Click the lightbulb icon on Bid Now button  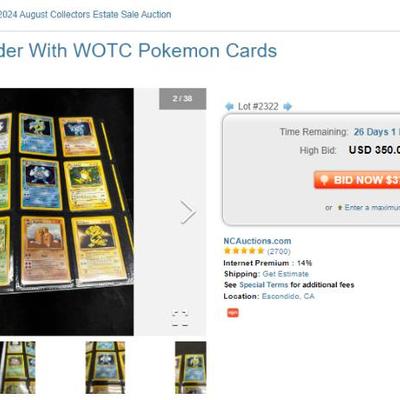pyautogui.click(x=324, y=180)
